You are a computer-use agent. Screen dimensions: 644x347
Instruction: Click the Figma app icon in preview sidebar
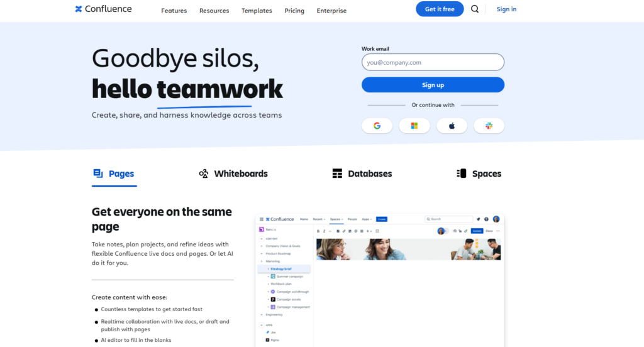(x=267, y=340)
